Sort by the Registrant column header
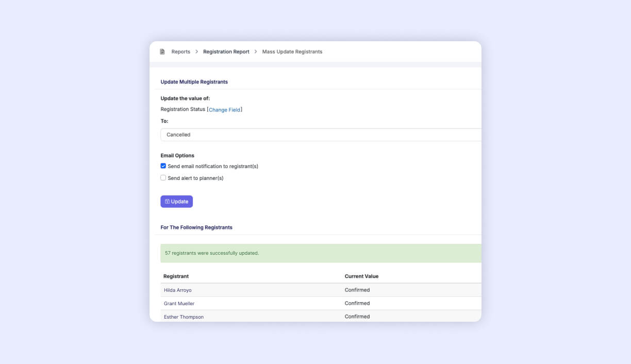 [176, 276]
